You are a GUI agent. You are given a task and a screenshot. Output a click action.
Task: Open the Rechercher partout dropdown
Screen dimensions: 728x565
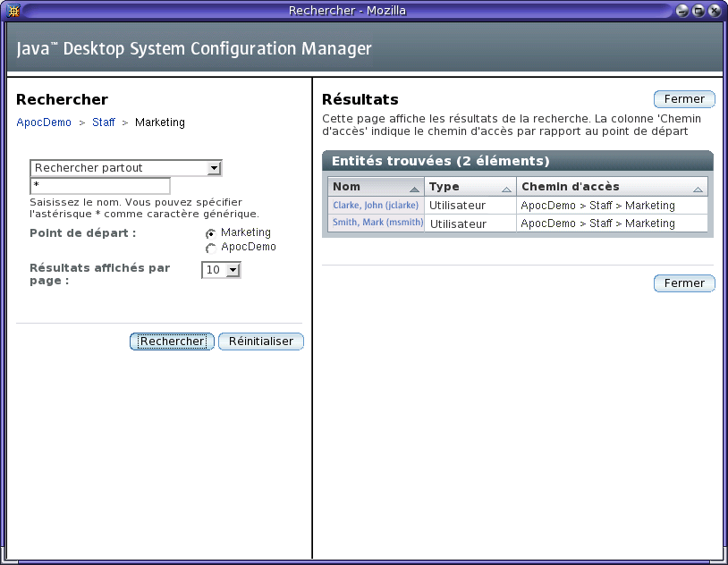[126, 168]
